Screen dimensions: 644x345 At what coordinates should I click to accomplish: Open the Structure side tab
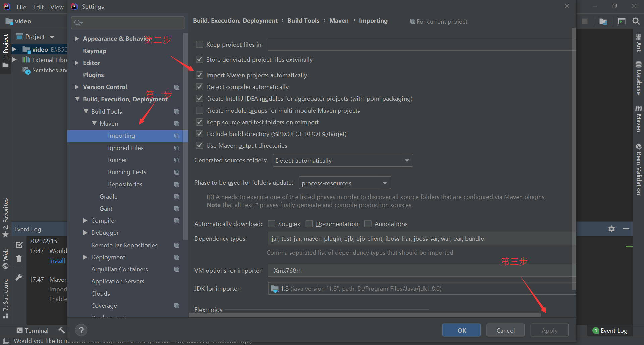[6, 299]
